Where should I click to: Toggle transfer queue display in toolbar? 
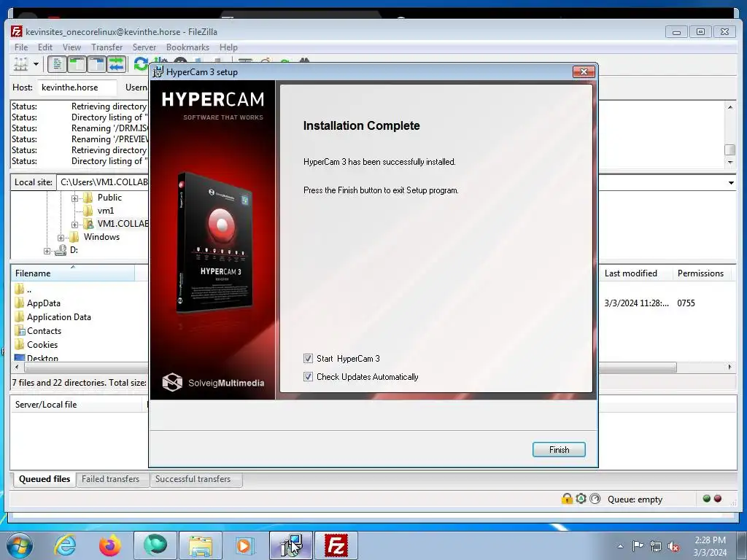coord(116,64)
